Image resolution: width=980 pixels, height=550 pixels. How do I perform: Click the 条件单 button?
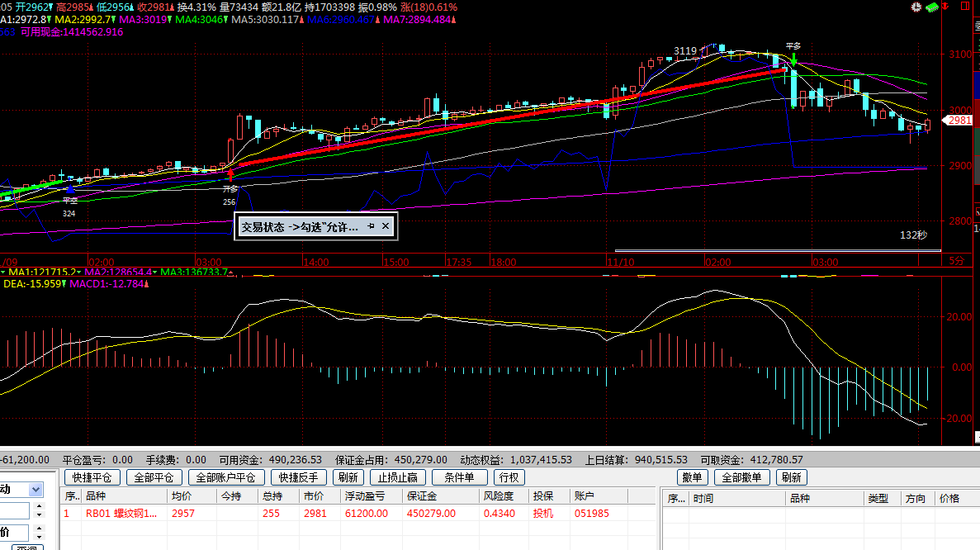pos(459,477)
